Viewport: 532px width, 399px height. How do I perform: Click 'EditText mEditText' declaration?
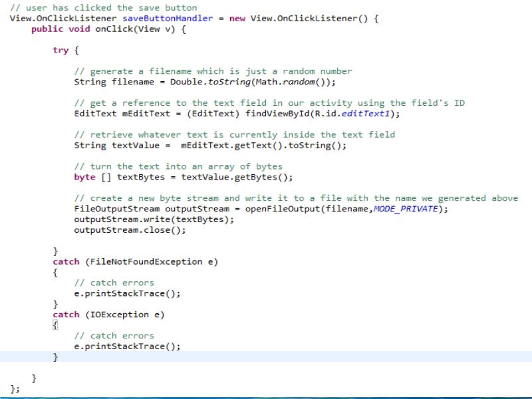point(122,114)
